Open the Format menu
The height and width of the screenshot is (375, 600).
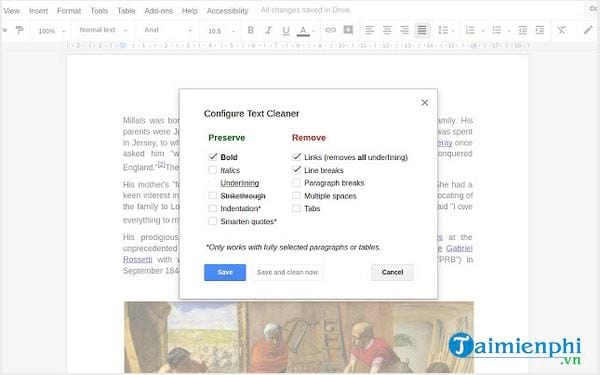click(69, 11)
